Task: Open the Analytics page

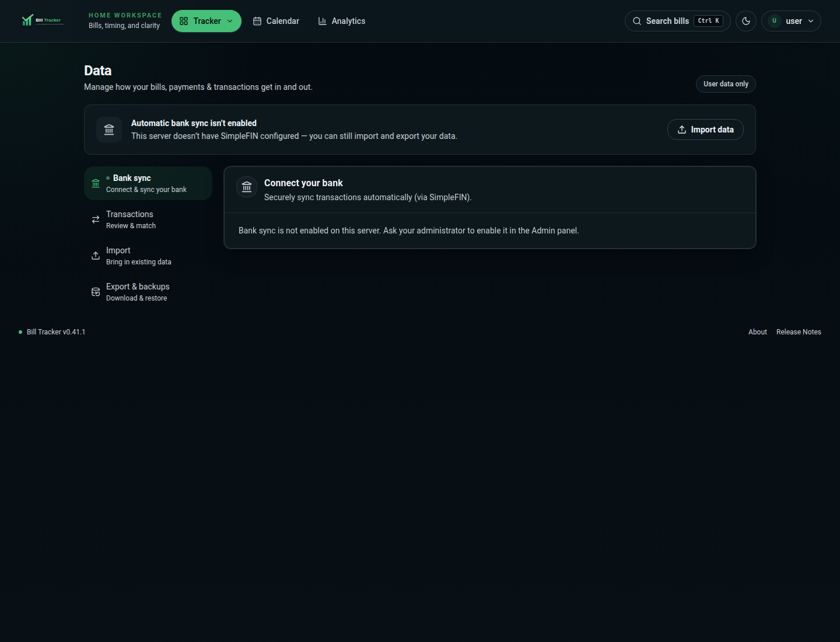Action: (x=342, y=21)
